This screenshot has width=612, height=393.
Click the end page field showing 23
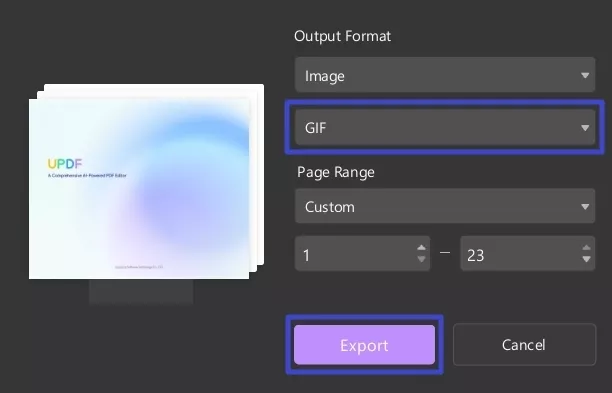pyautogui.click(x=528, y=253)
